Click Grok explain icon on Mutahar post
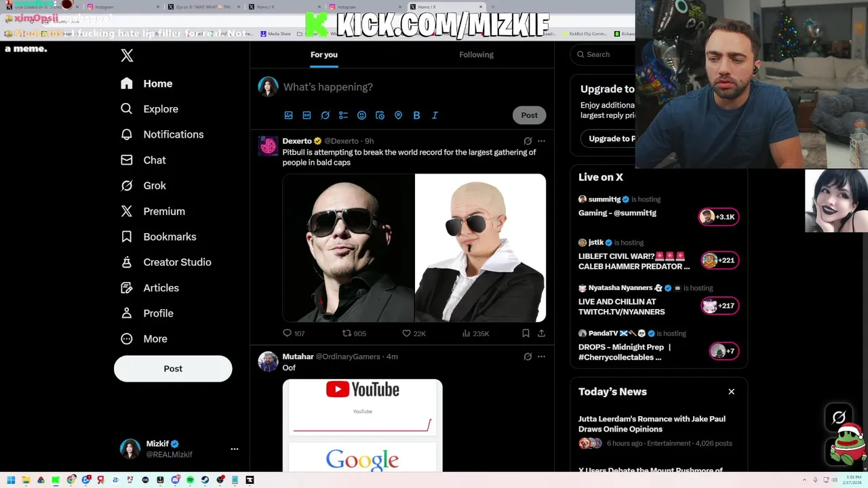 tap(528, 357)
